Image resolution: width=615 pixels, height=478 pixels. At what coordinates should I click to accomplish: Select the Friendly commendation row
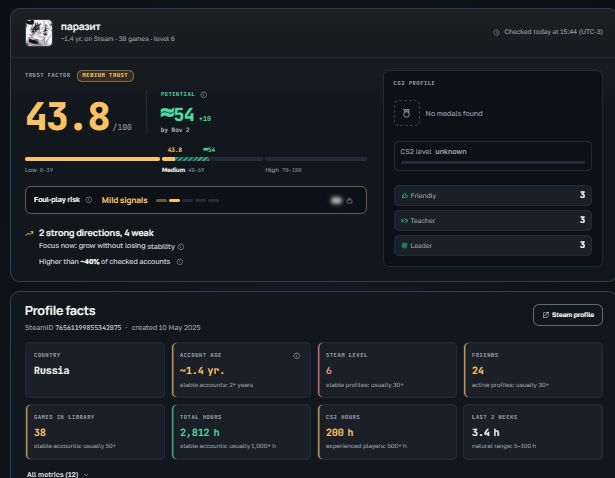pos(493,195)
